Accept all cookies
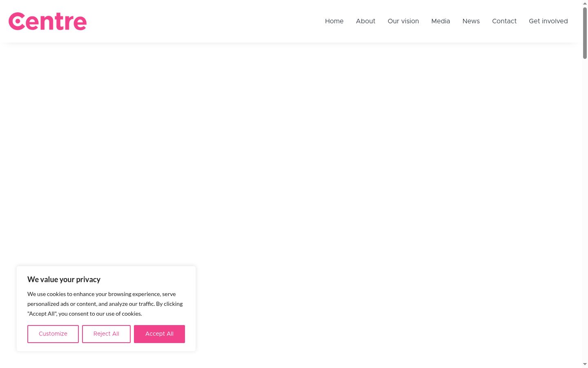 coord(159,334)
